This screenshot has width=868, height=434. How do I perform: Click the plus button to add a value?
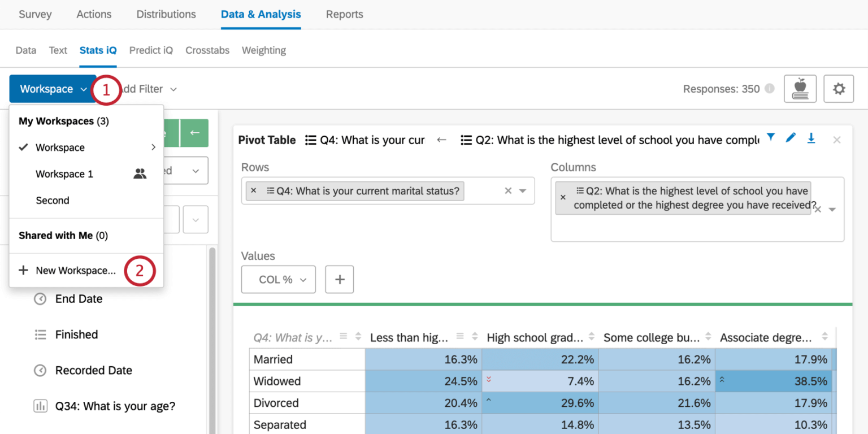339,279
